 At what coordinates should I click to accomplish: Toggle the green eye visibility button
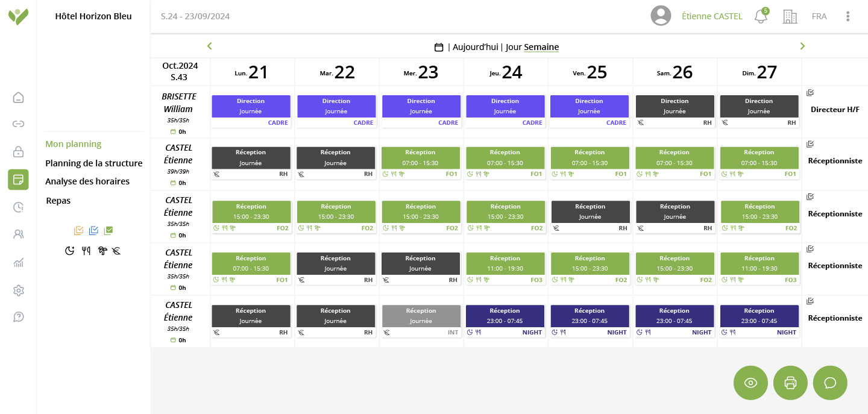[750, 383]
